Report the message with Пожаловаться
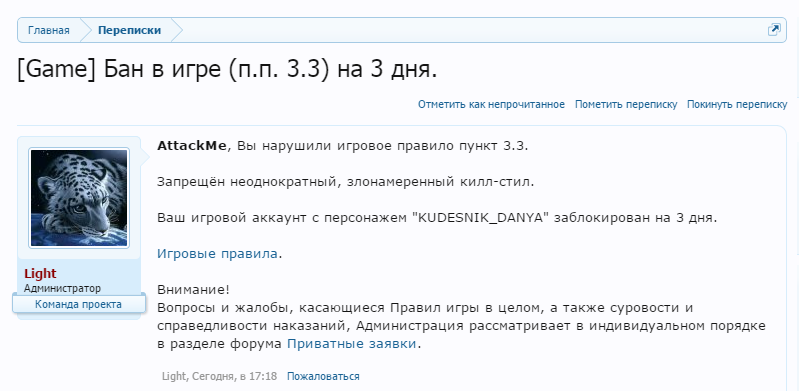This screenshot has height=391, width=799. pos(323,377)
